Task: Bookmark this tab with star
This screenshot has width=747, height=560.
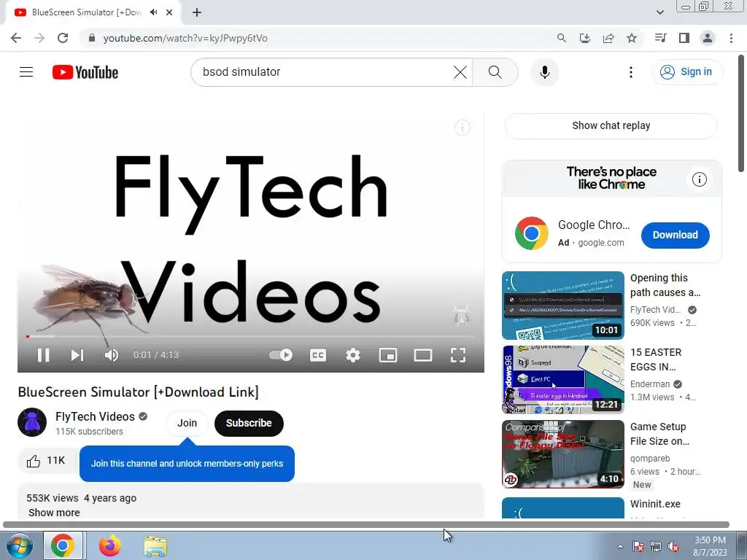Action: 632,38
